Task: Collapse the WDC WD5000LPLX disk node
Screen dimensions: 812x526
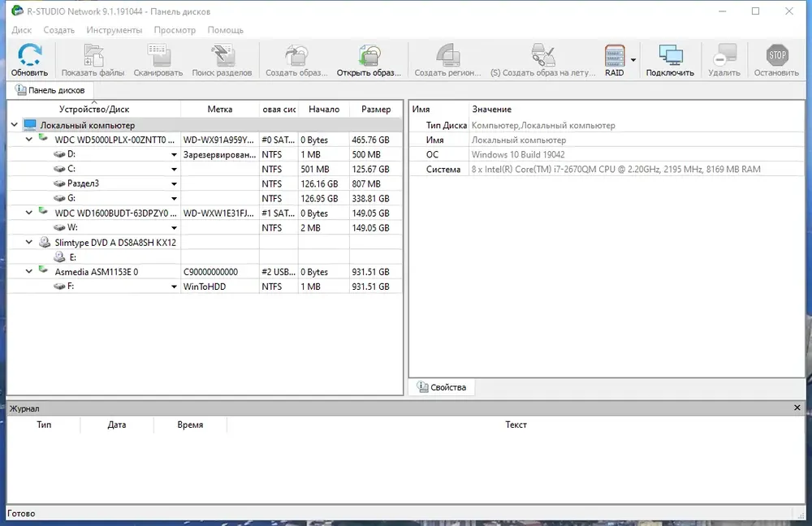Action: coord(29,140)
